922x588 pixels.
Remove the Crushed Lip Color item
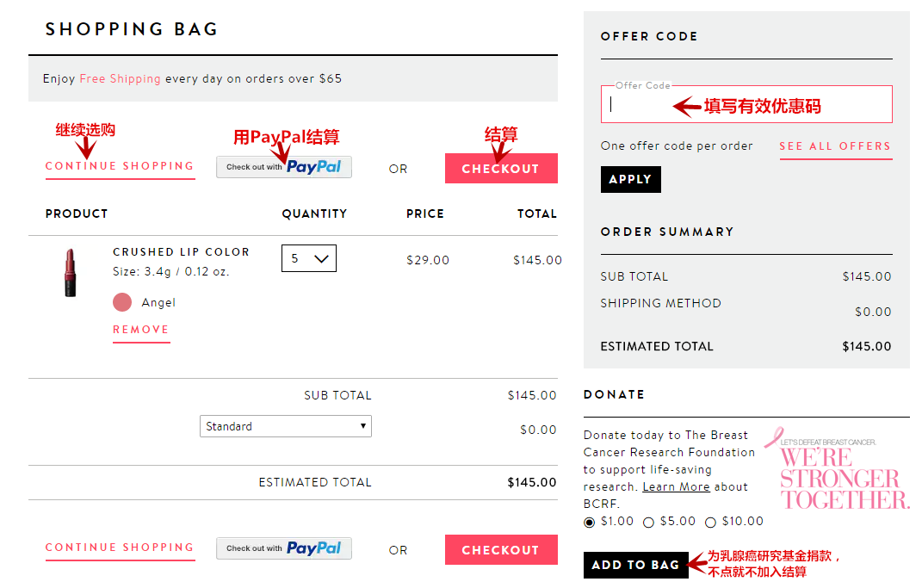(x=141, y=330)
